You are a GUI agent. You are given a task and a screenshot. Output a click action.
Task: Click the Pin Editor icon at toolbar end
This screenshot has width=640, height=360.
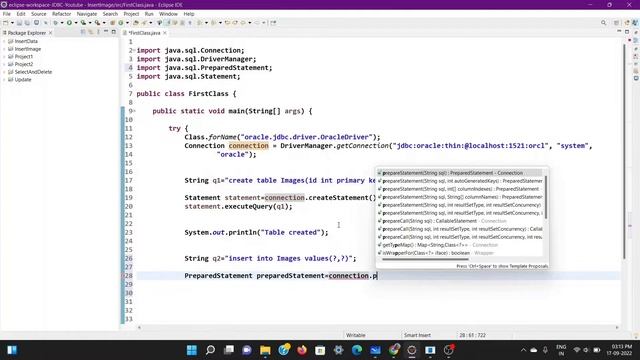273,23
